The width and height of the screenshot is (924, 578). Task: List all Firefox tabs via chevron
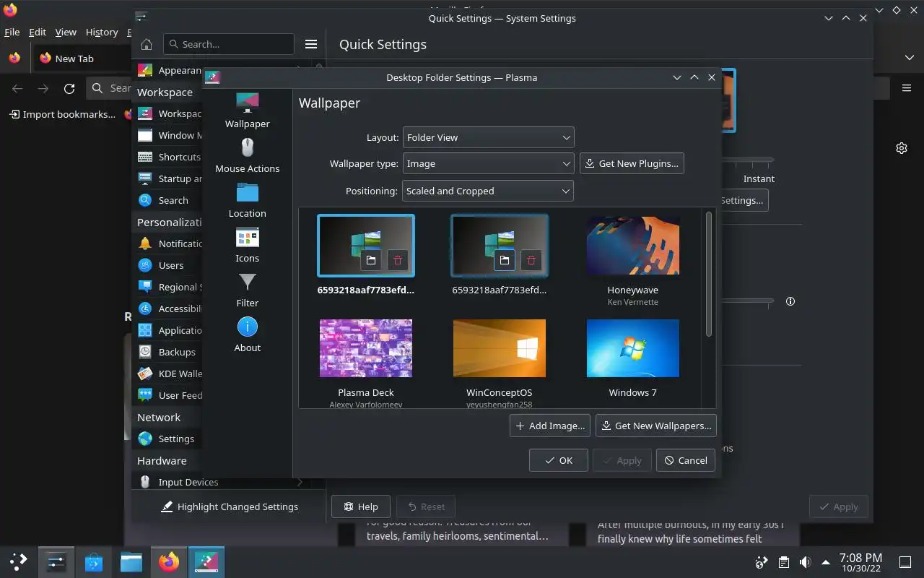[909, 57]
